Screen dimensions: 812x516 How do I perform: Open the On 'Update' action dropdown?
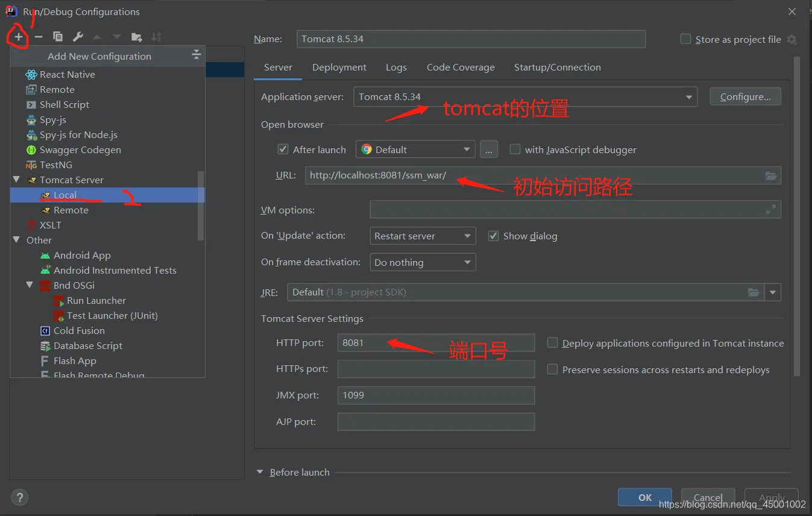click(423, 236)
